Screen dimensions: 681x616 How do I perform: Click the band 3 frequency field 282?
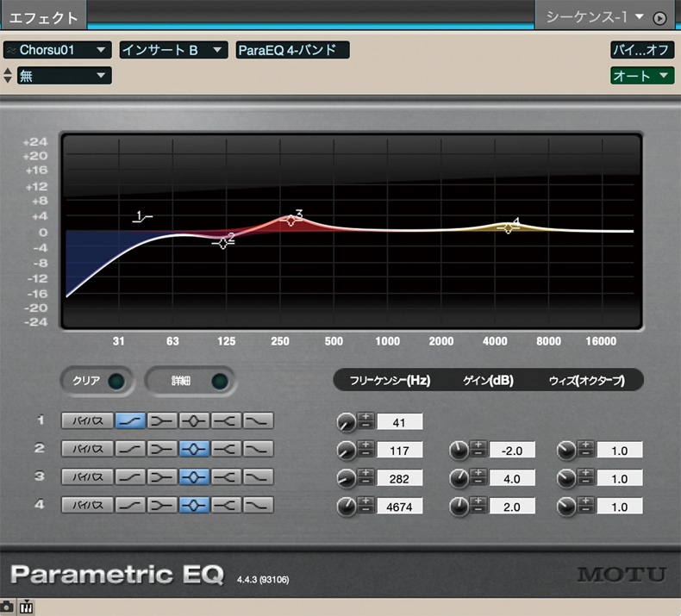point(400,478)
